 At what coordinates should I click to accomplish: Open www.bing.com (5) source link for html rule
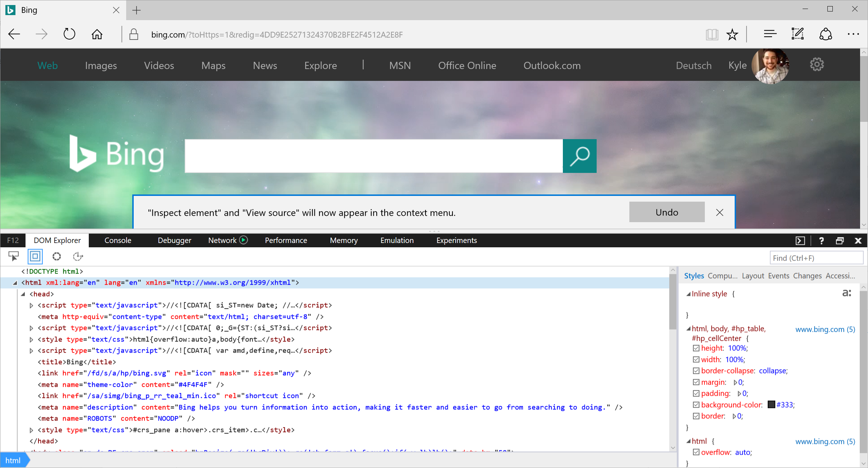(825, 441)
